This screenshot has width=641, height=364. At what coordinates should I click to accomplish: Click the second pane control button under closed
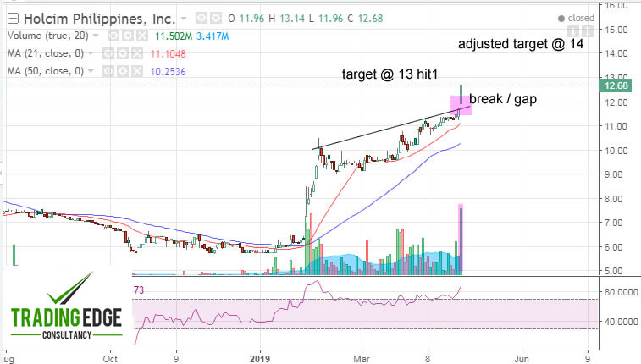[x=588, y=30]
